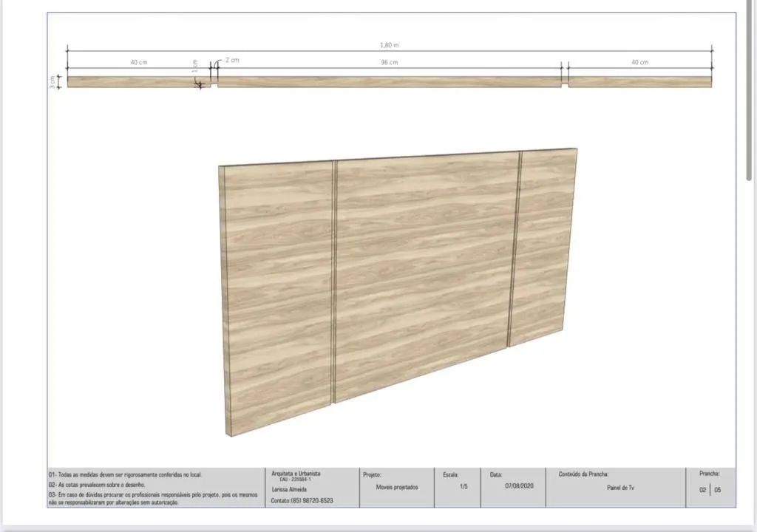Screen dimensions: 757x532
Task: Click the vertical scrollbar thumb at right edge
Action: point(749,91)
